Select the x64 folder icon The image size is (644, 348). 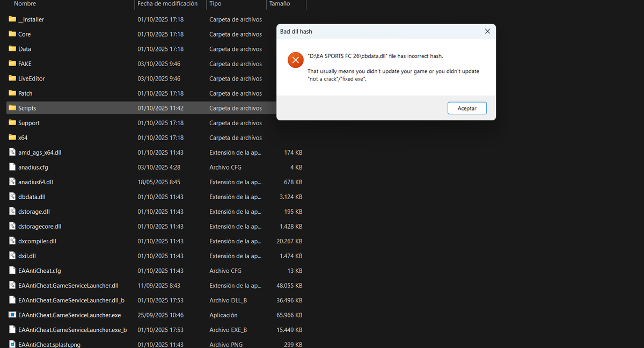[12, 137]
